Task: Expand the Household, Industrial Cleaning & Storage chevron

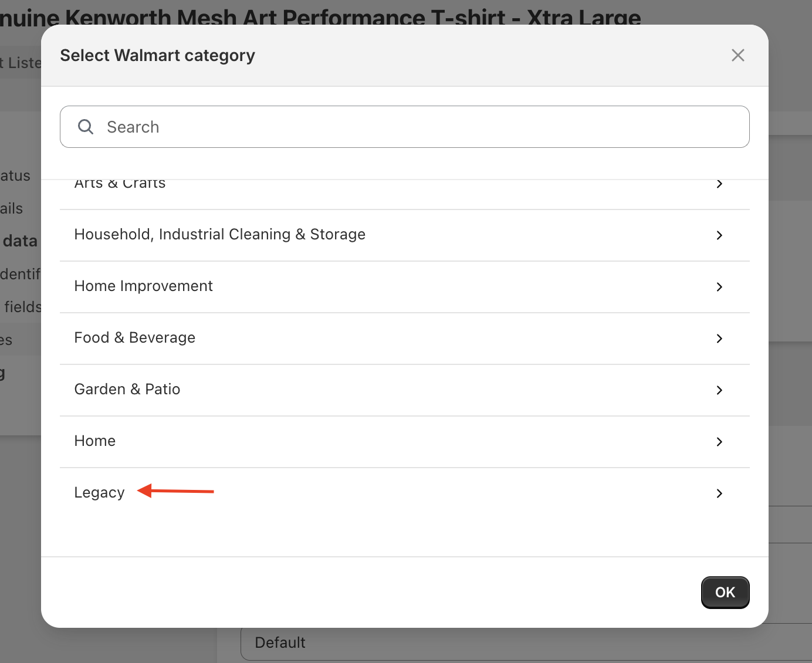Action: 719,235
